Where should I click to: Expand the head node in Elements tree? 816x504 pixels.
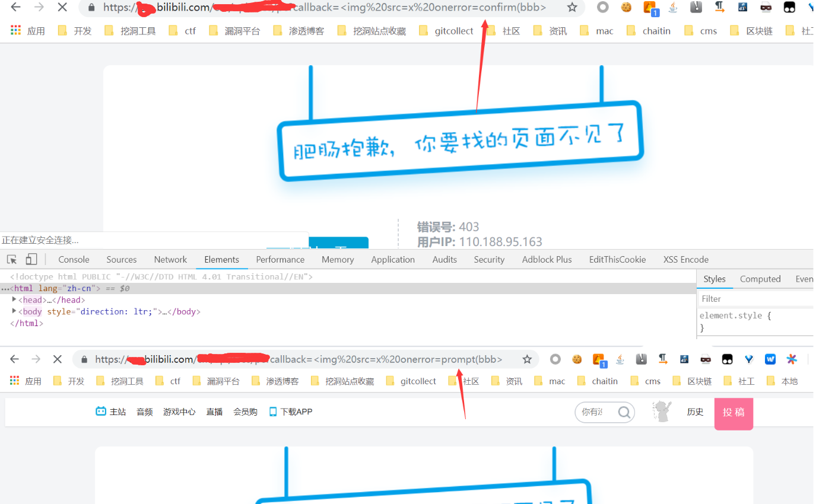(x=14, y=299)
